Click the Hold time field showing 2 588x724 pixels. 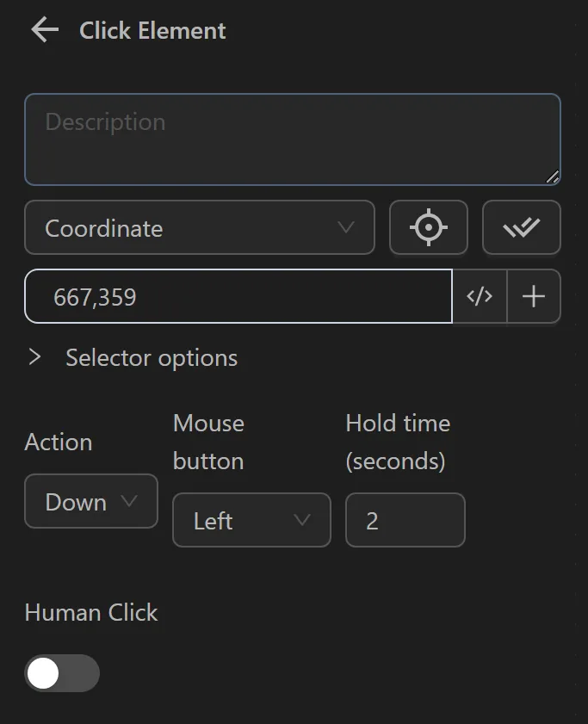[405, 520]
